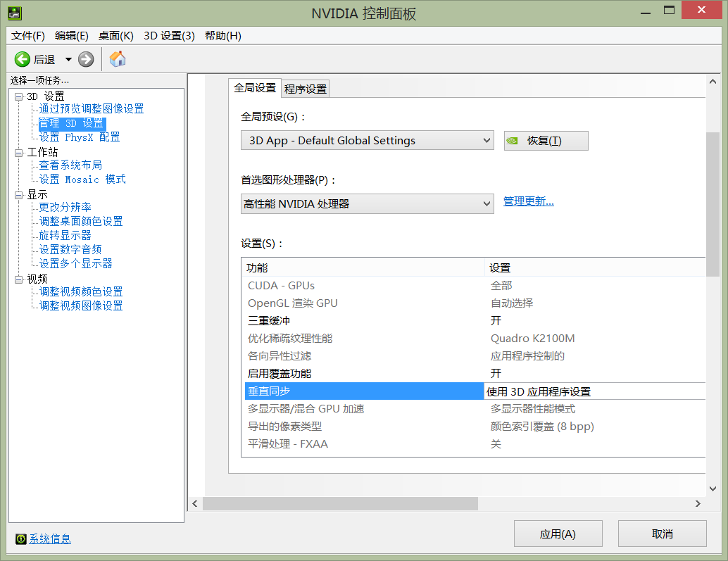The image size is (728, 561).
Task: Select 设置数字音频 task
Action: [x=70, y=249]
